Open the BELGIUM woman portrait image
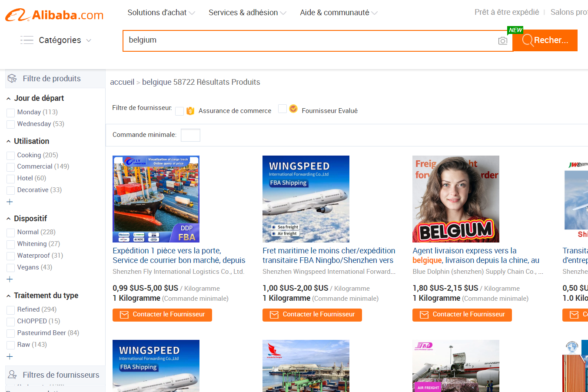This screenshot has width=588, height=392. tap(456, 199)
